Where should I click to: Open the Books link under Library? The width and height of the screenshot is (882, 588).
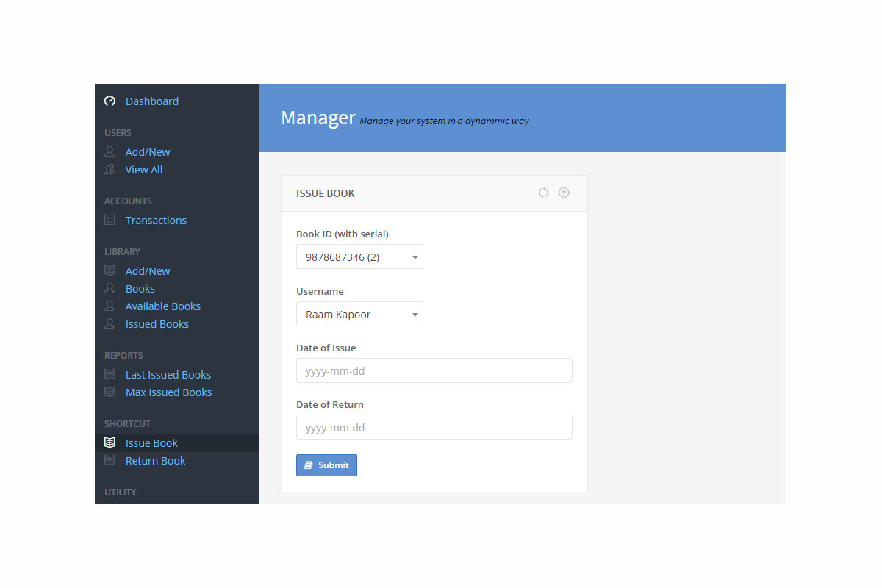(140, 289)
